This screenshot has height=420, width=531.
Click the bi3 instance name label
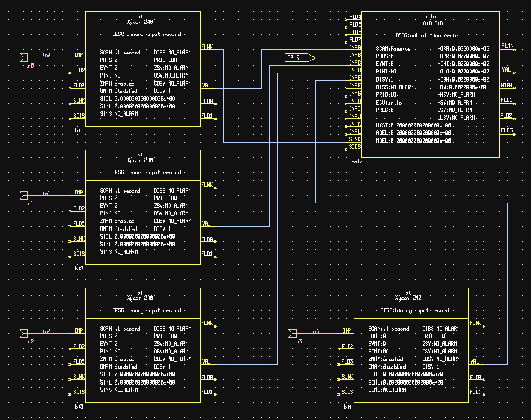tap(79, 407)
